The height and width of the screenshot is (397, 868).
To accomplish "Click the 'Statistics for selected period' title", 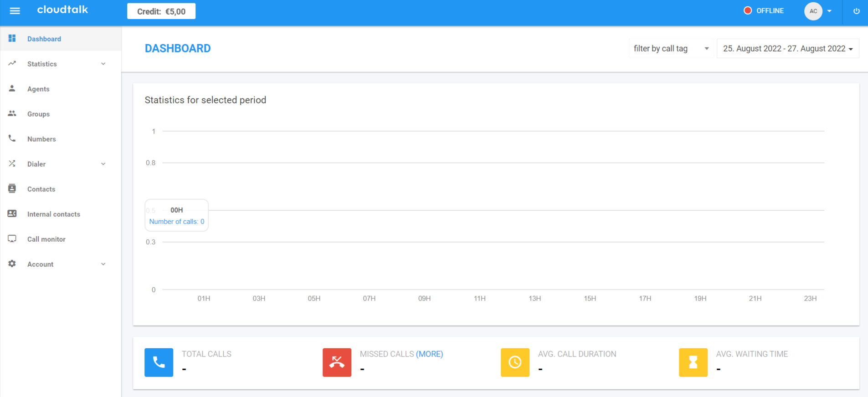I will click(205, 100).
